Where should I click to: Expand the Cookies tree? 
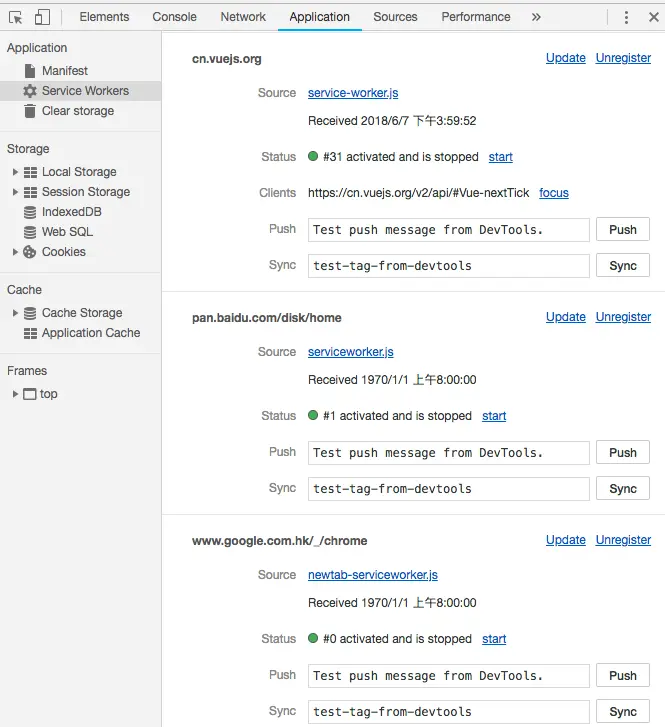click(15, 252)
